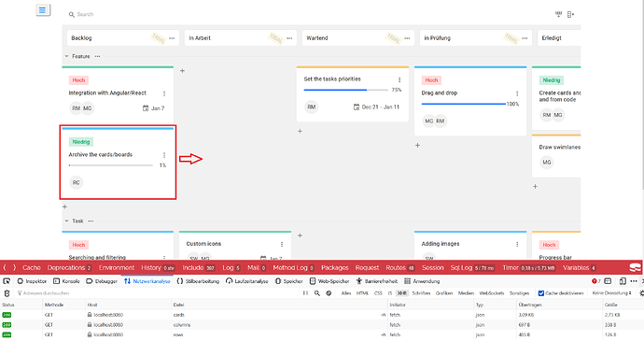Open the Task row options menu
The height and width of the screenshot is (341, 644).
pyautogui.click(x=91, y=220)
